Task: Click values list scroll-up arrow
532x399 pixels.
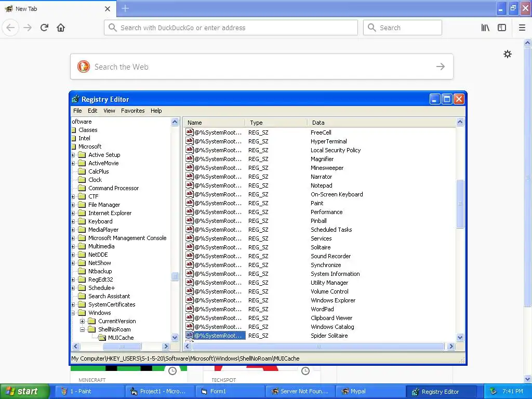Action: tap(460, 122)
